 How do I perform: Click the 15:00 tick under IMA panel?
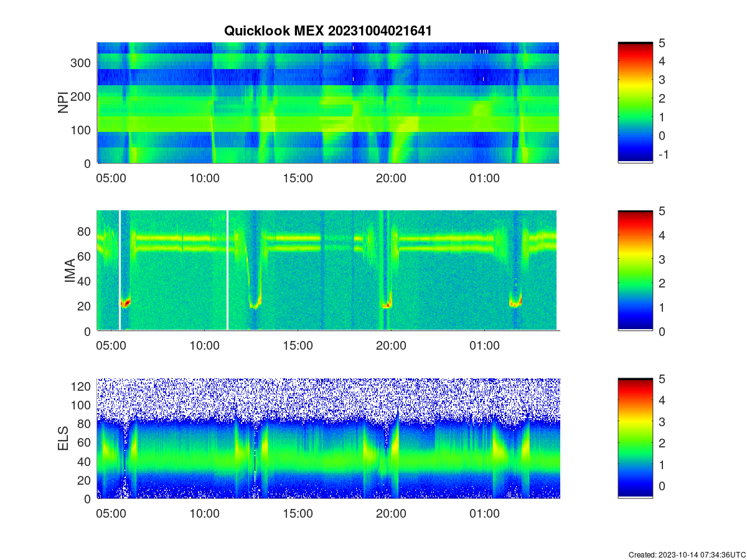298,346
